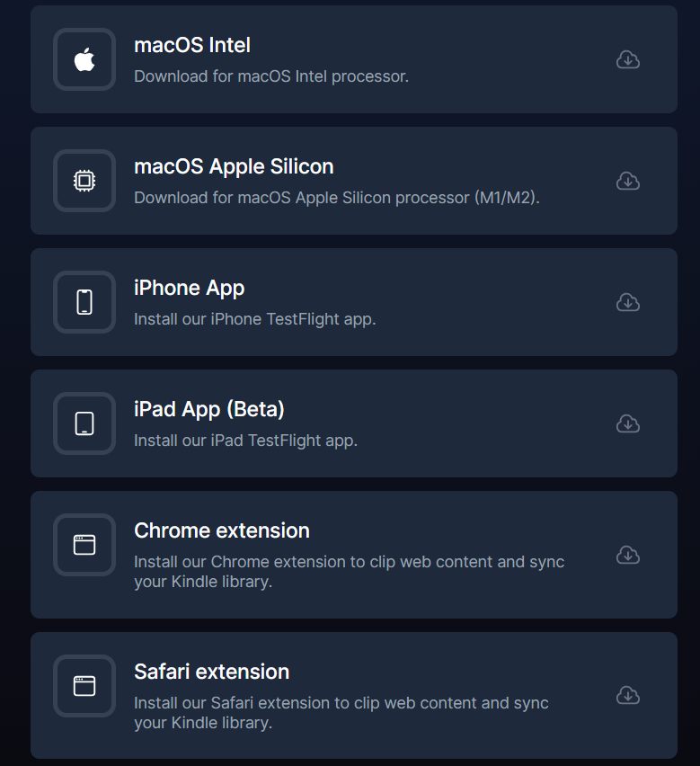Click the iPhone device icon
The image size is (700, 766).
coord(84,302)
